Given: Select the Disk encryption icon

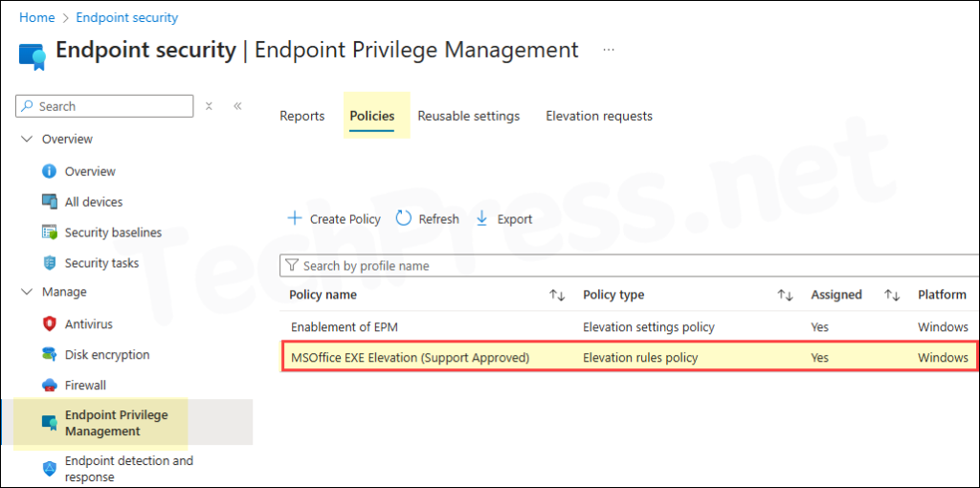Looking at the screenshot, I should coord(50,354).
